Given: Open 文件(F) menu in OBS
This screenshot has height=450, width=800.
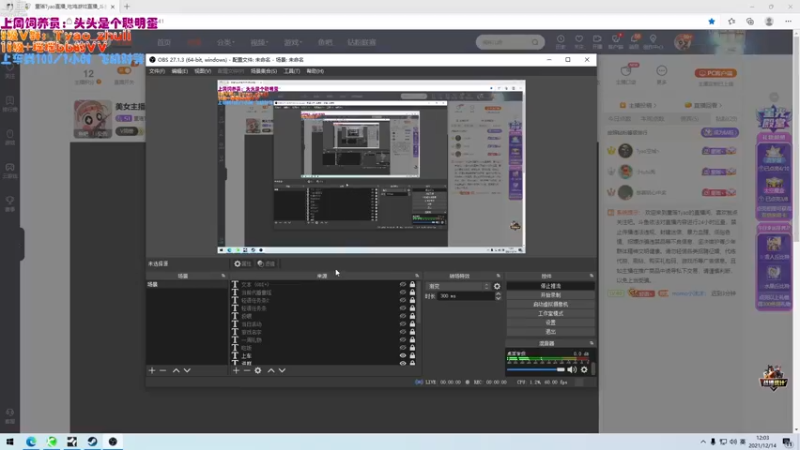Looking at the screenshot, I should point(157,71).
